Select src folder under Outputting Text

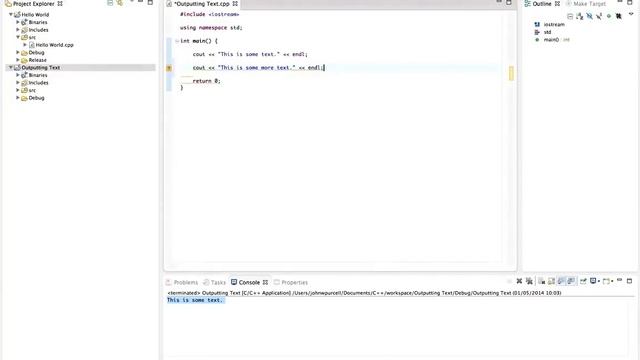[32, 90]
